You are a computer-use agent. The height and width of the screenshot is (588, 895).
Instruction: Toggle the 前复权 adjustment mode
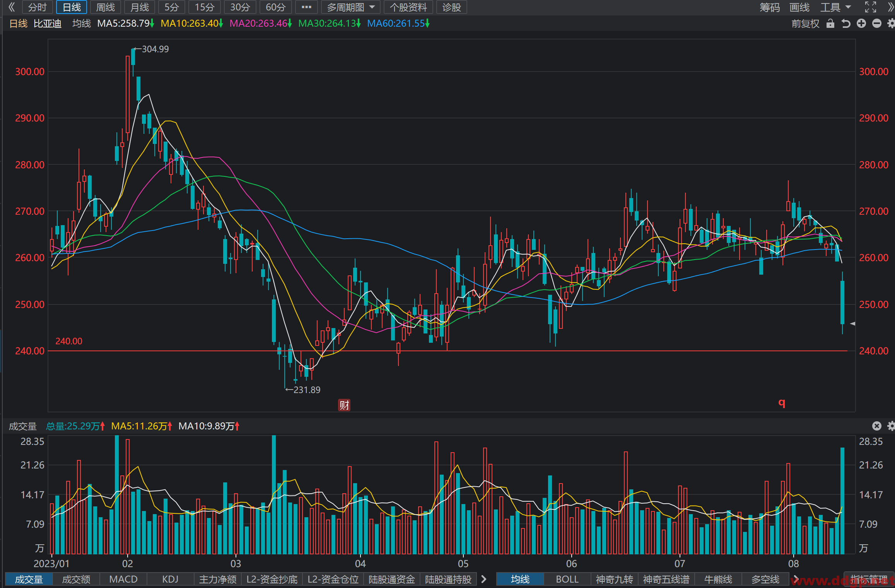coord(805,24)
